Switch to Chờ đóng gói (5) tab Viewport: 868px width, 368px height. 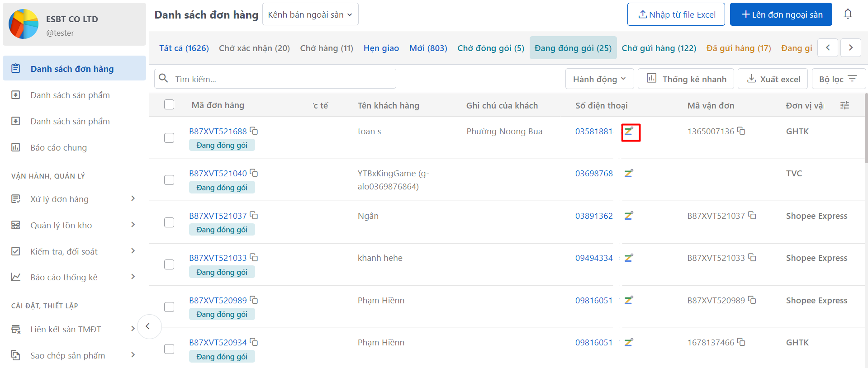[x=491, y=48]
